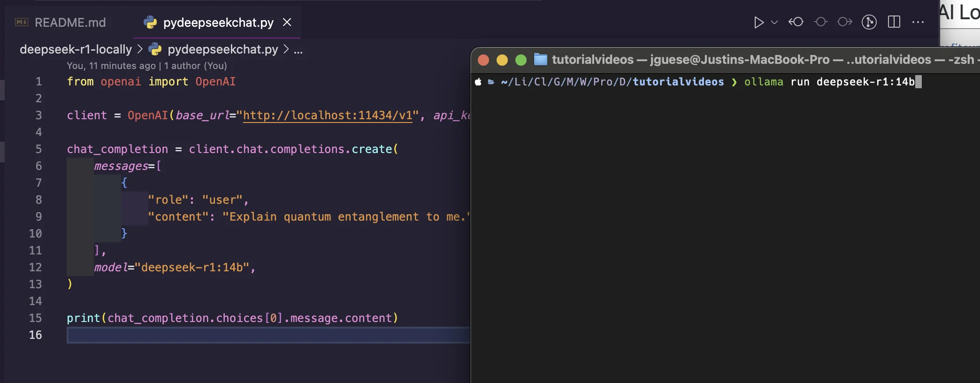
Task: Click "from openai import OpenAI" line
Action: (x=151, y=82)
